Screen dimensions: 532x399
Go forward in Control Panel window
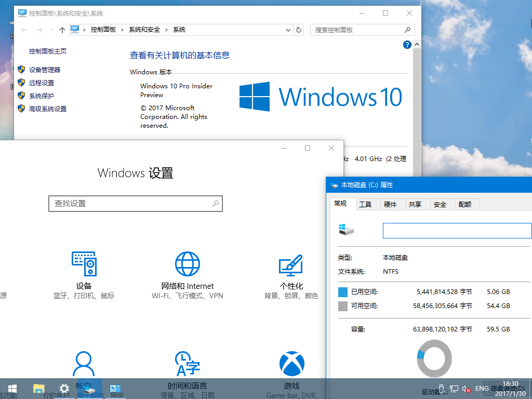[x=39, y=30]
